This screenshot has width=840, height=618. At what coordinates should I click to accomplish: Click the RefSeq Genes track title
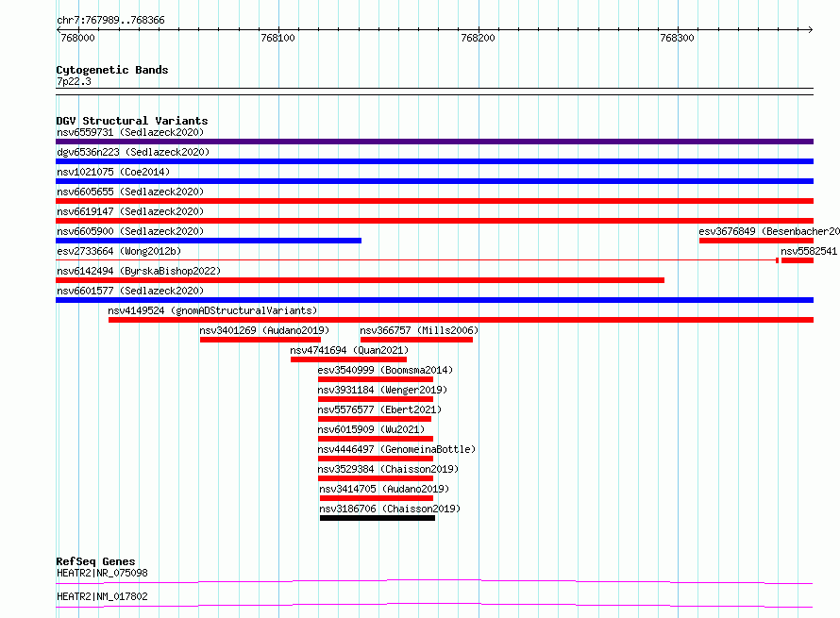click(95, 561)
